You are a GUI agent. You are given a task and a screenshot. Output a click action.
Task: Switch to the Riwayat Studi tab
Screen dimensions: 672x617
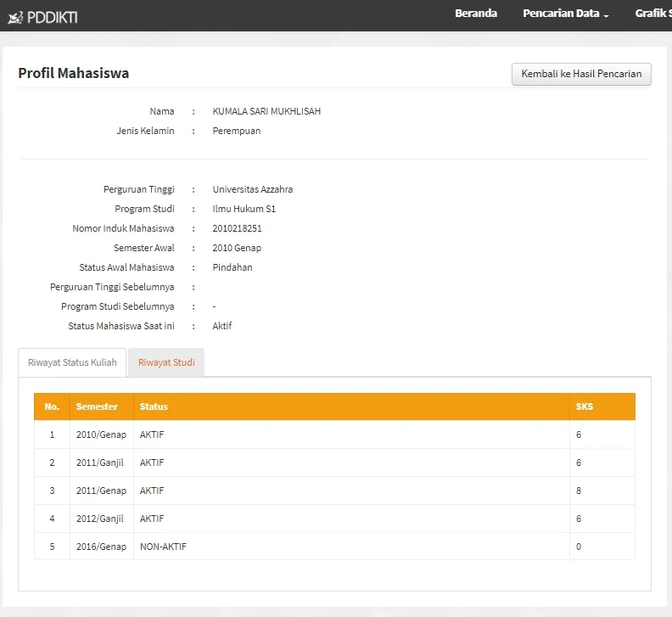pos(166,362)
